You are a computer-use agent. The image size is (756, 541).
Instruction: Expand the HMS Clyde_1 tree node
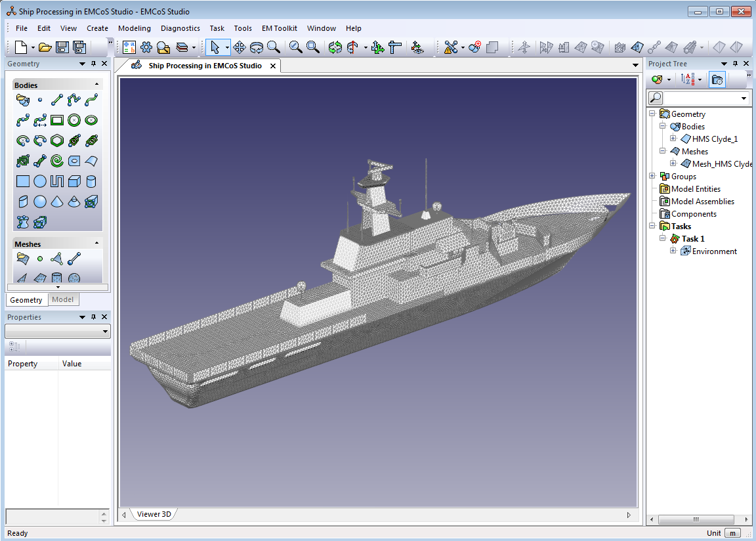tap(673, 139)
